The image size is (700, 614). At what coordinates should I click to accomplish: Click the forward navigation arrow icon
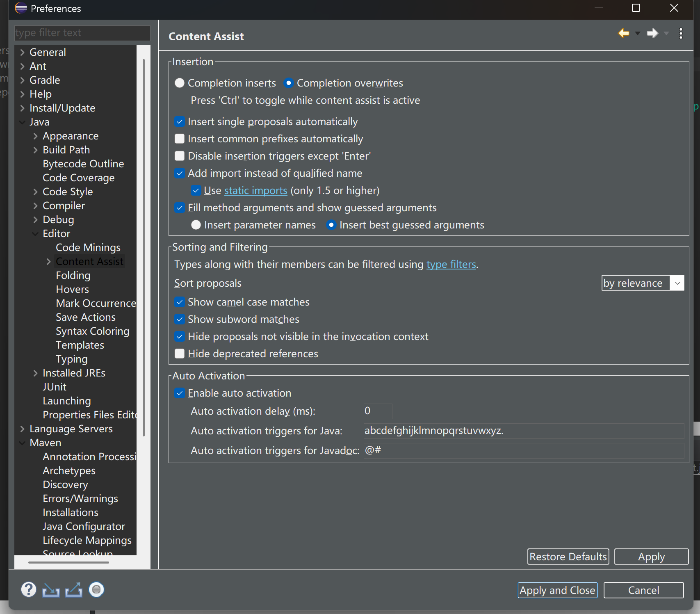click(652, 33)
